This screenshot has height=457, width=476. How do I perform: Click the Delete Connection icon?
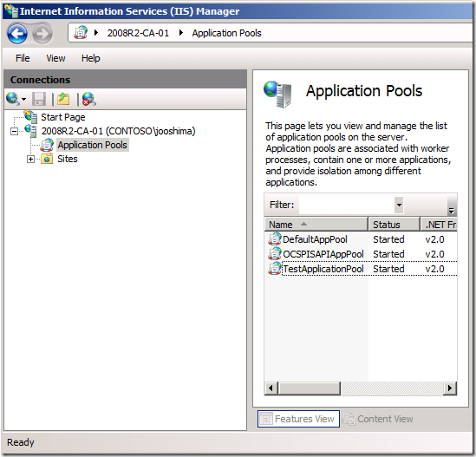click(x=89, y=99)
